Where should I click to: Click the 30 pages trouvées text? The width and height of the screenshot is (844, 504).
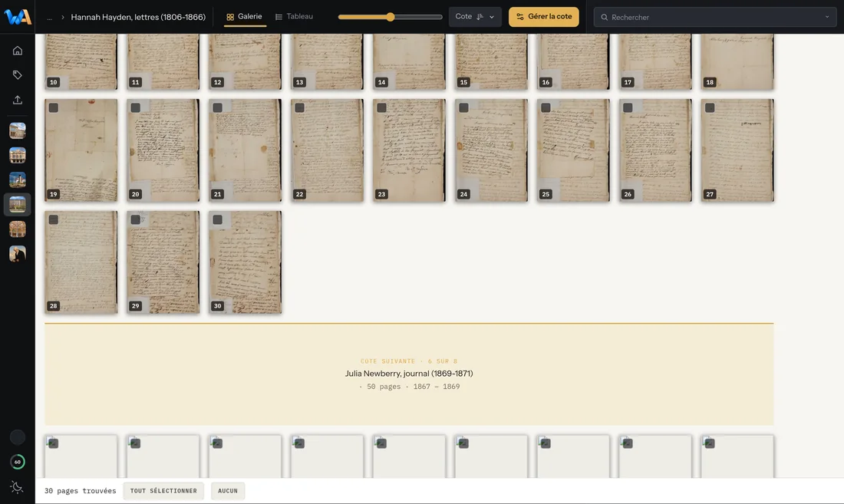81,490
